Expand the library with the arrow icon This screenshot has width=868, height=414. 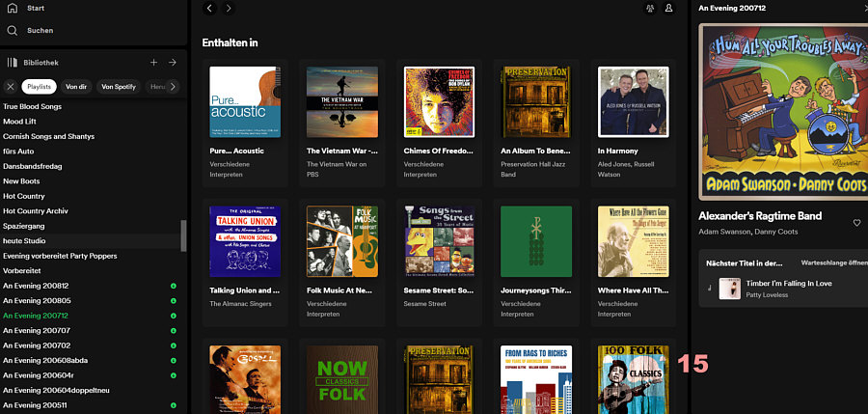coord(172,63)
